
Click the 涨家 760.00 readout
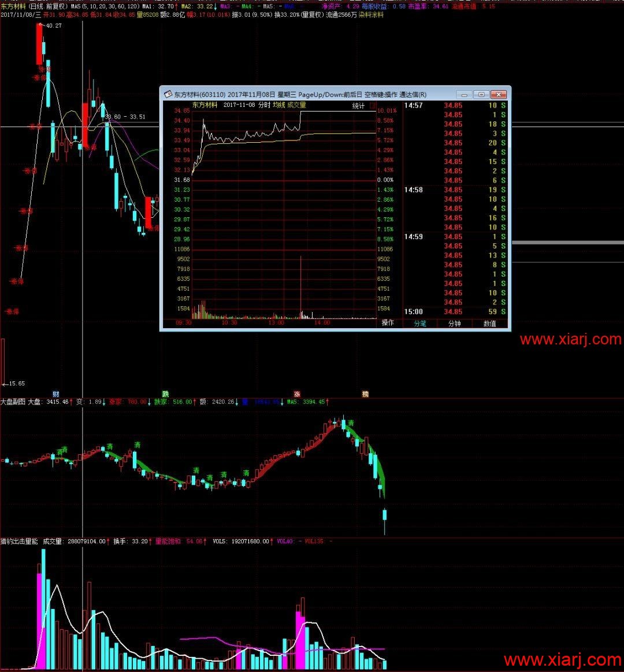tap(128, 402)
